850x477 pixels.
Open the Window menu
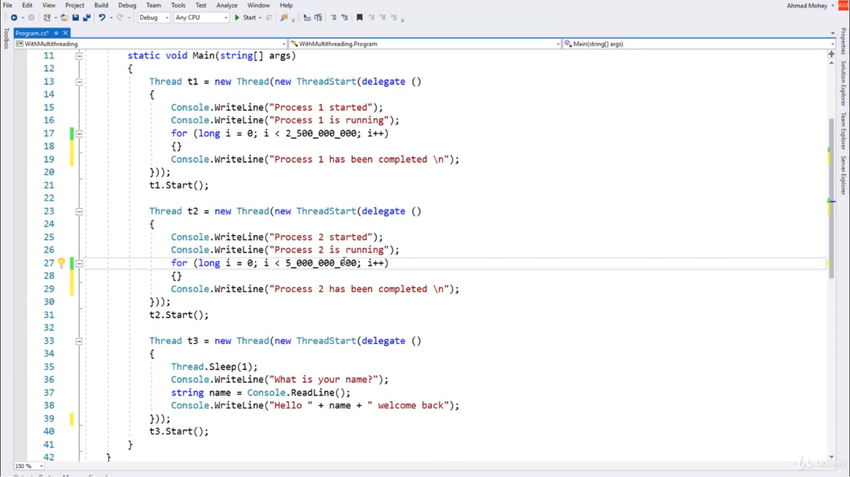[x=258, y=5]
